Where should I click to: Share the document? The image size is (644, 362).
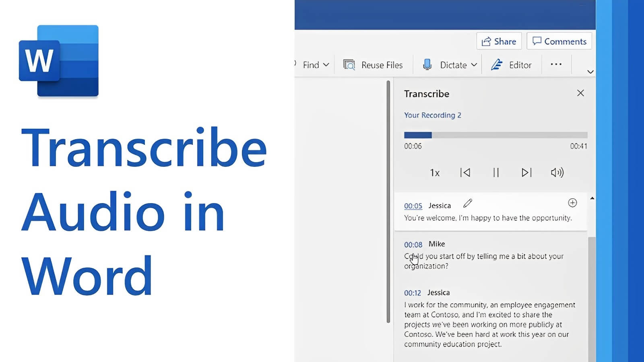pos(498,41)
